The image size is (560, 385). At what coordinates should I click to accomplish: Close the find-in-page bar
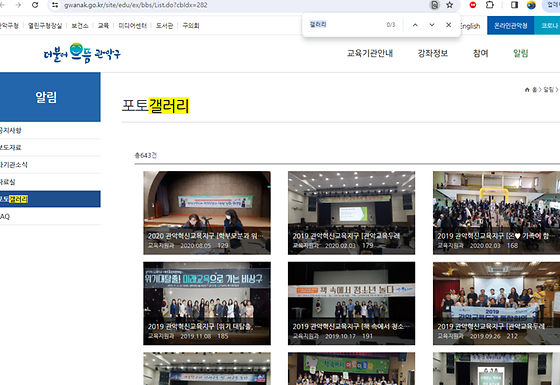[449, 25]
